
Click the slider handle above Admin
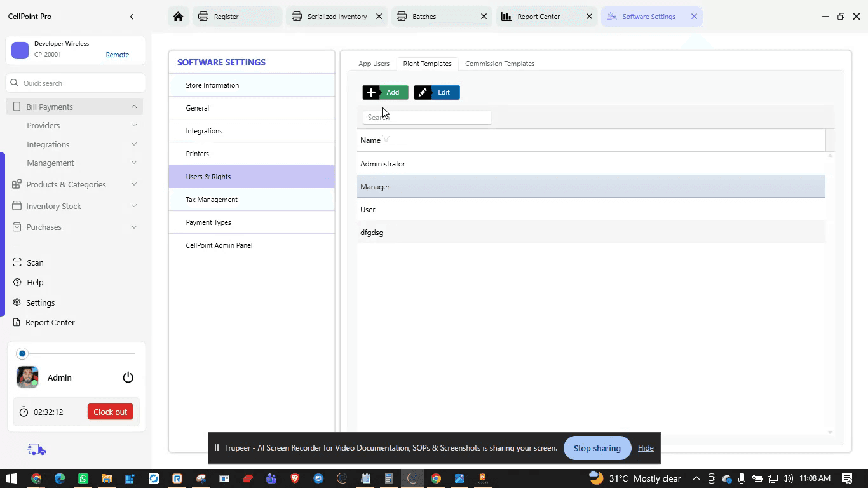tap(22, 353)
